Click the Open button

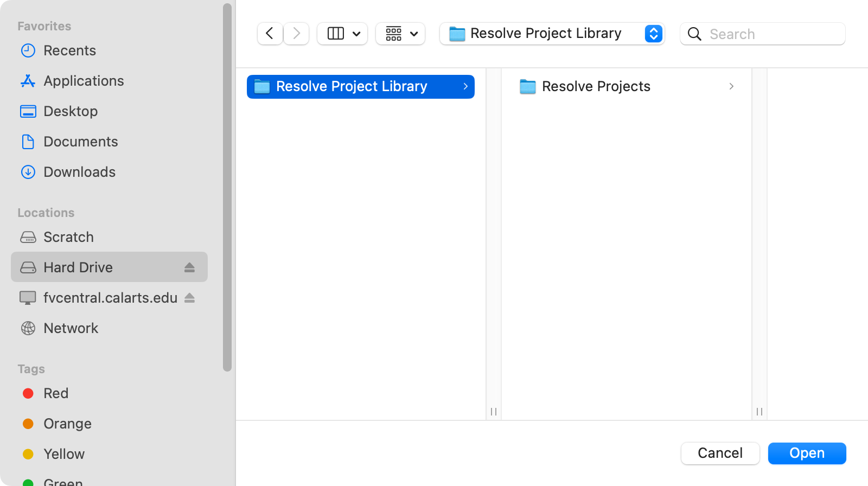tap(807, 453)
